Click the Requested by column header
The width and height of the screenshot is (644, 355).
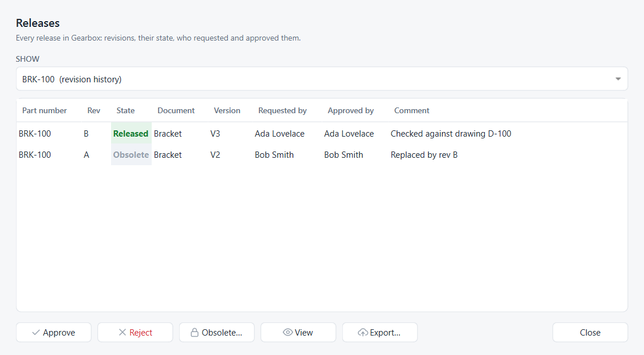click(x=283, y=111)
